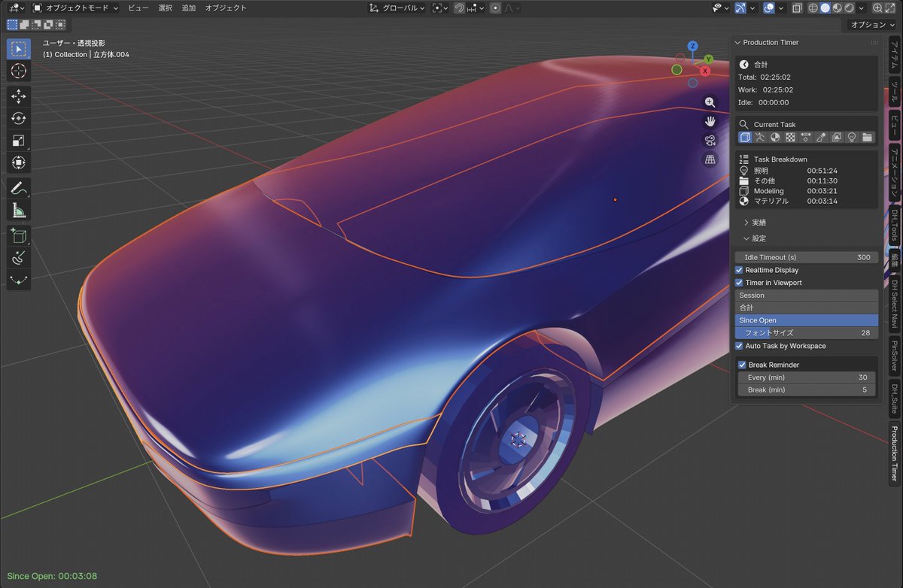The width and height of the screenshot is (903, 588).
Task: Toggle the camera view icon
Action: click(x=710, y=141)
